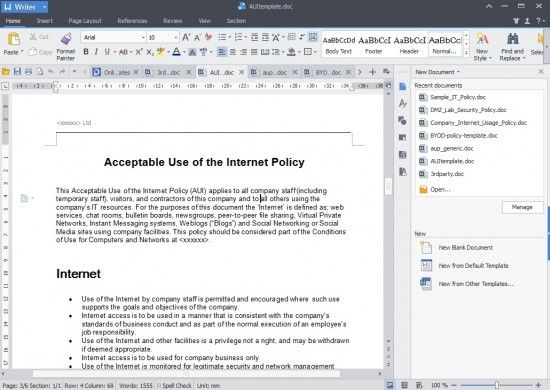Click the font color A swatch
Screen dimensions: 550x390
click(x=176, y=52)
